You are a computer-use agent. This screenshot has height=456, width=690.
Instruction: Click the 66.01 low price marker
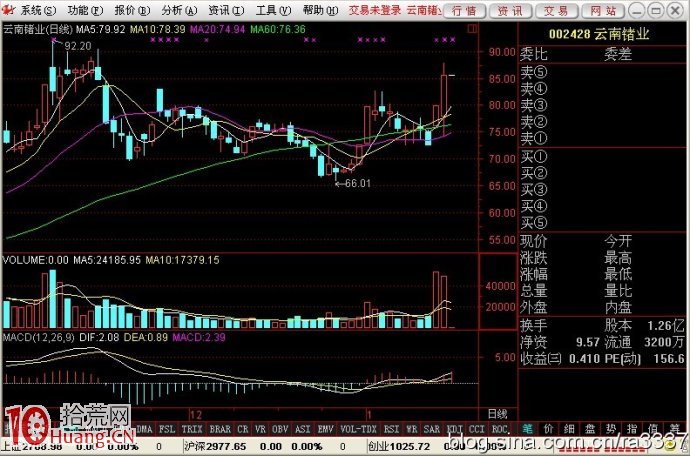(x=357, y=183)
